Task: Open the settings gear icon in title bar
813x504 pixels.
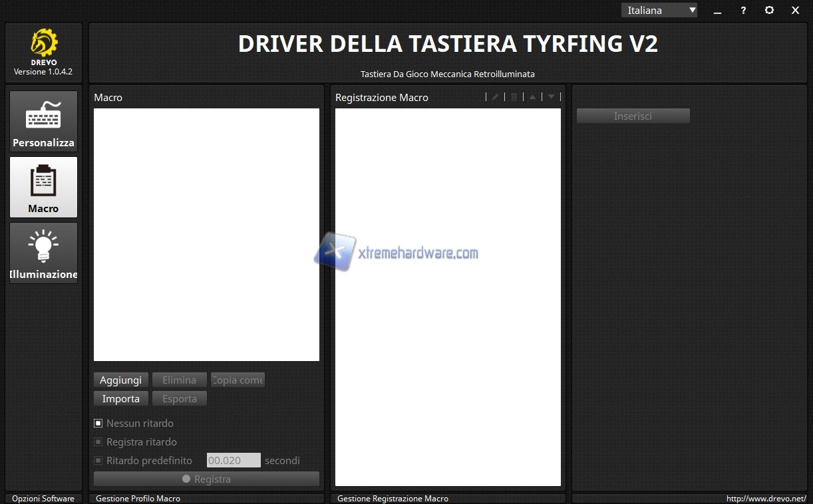Action: point(769,10)
